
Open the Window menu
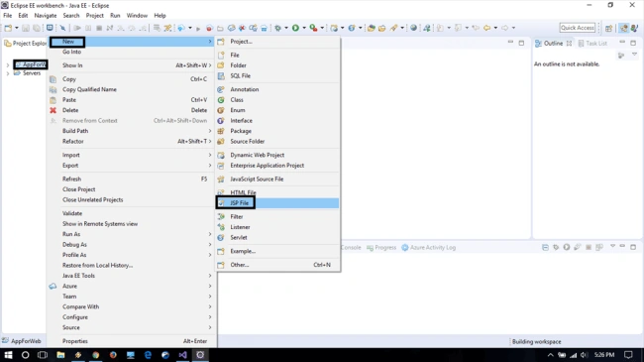137,15
